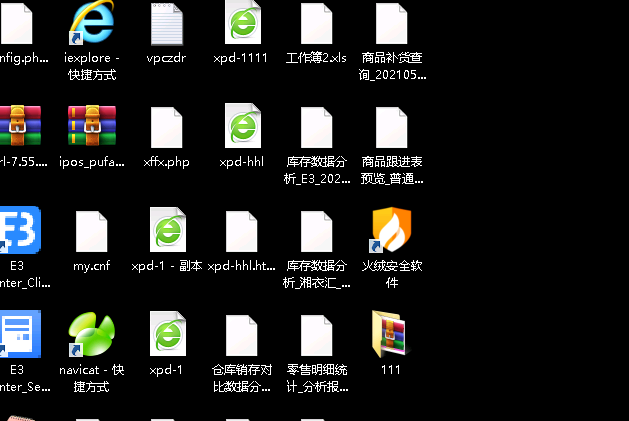This screenshot has height=421, width=629.
Task: Select the xpd-hhl.ht... file icon
Action: pos(241,231)
